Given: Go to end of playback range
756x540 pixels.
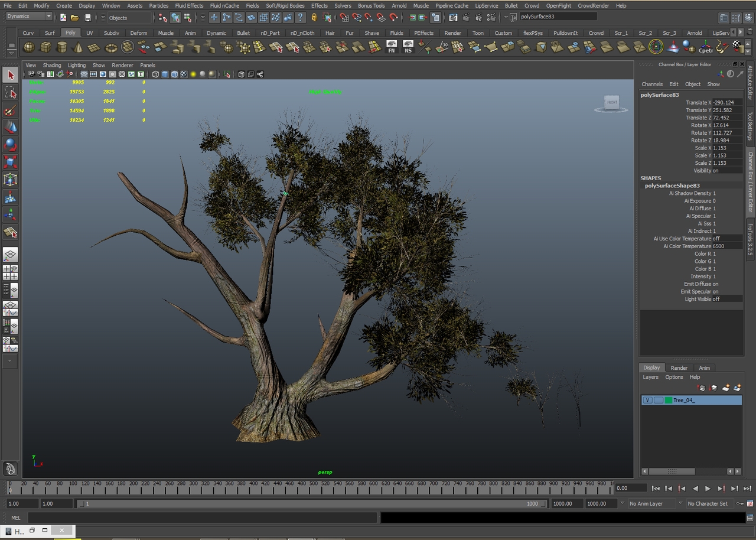Looking at the screenshot, I should click(747, 489).
